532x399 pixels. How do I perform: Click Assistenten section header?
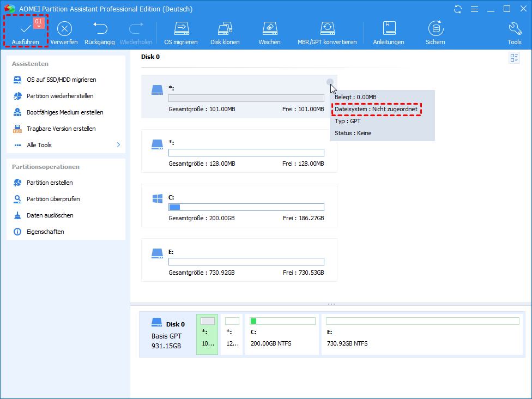coord(30,64)
